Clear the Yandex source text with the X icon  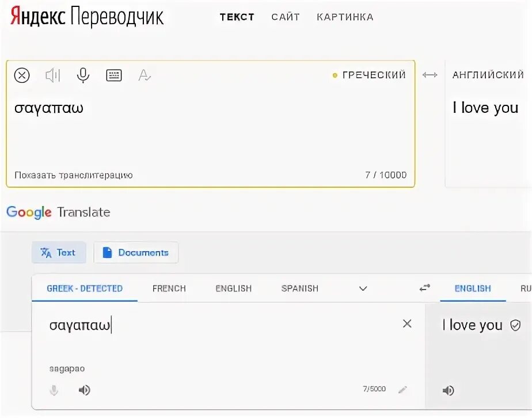pyautogui.click(x=22, y=75)
